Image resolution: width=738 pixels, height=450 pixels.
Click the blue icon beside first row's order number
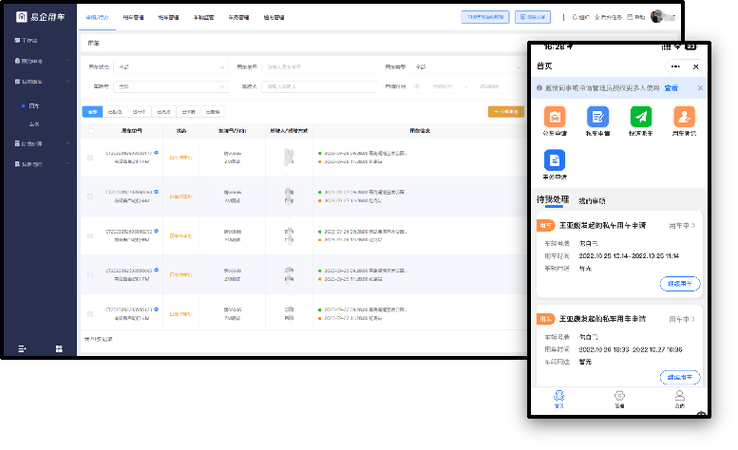(156, 153)
